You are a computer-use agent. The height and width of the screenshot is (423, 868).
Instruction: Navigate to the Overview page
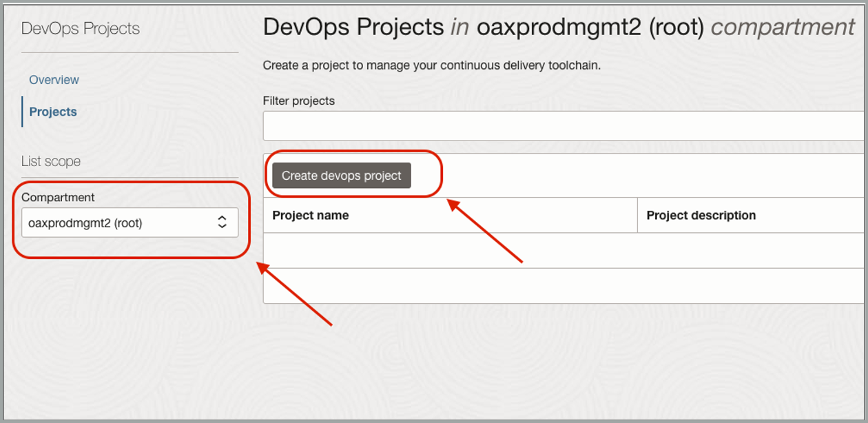[x=53, y=79]
